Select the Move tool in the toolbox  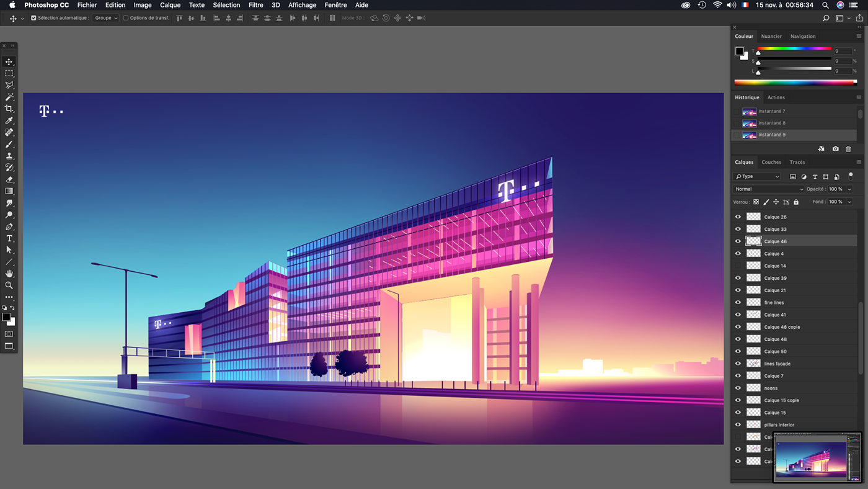[x=9, y=62]
